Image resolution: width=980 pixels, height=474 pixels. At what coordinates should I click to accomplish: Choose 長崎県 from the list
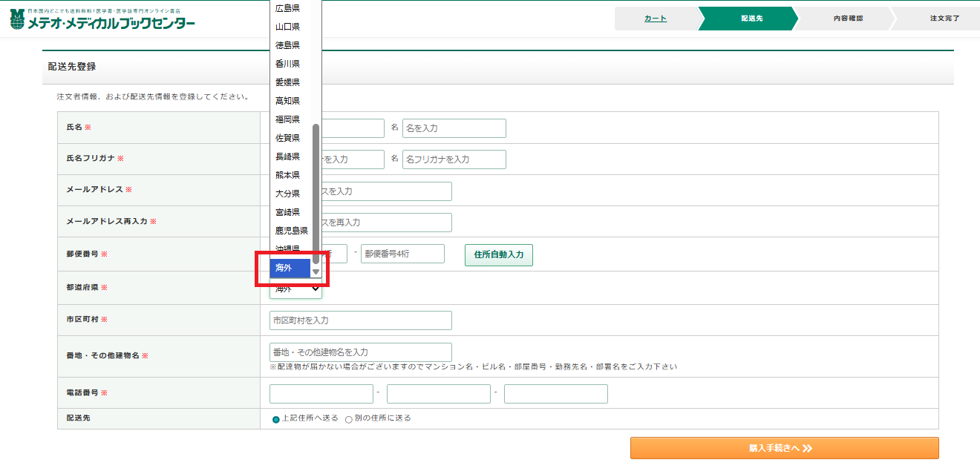coord(287,157)
